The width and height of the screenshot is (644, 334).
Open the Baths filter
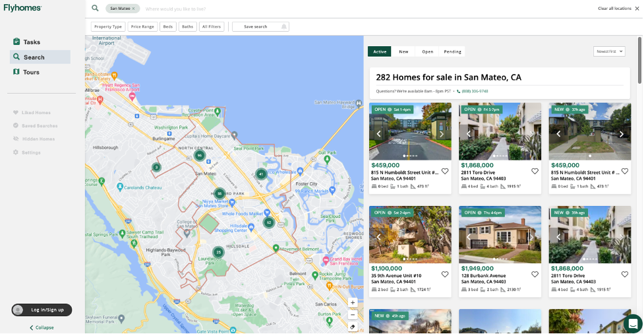pyautogui.click(x=188, y=27)
